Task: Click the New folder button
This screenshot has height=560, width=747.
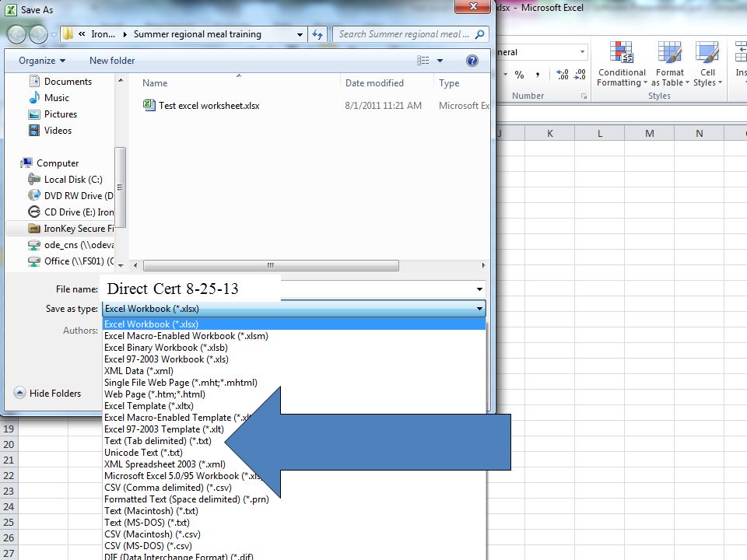Action: pyautogui.click(x=112, y=61)
